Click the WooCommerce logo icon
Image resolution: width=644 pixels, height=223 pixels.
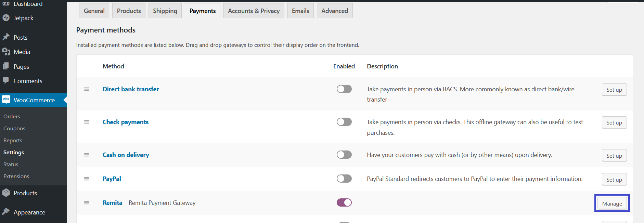point(6,100)
